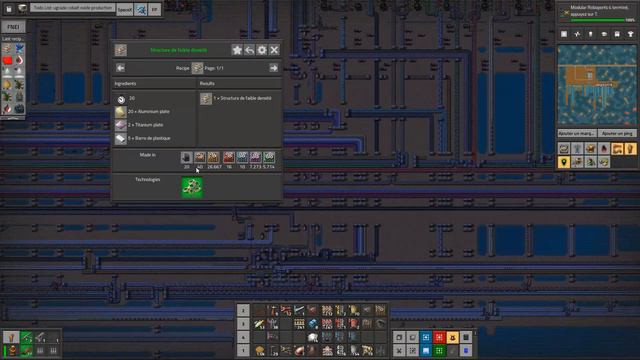The image size is (640, 360).
Task: Click the Barre de plastique ingredient icon
Action: point(120,138)
